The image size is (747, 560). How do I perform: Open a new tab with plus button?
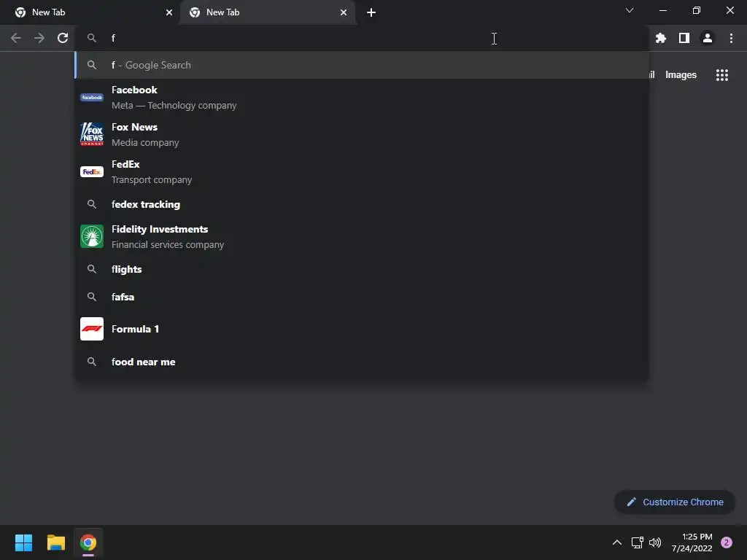click(371, 13)
